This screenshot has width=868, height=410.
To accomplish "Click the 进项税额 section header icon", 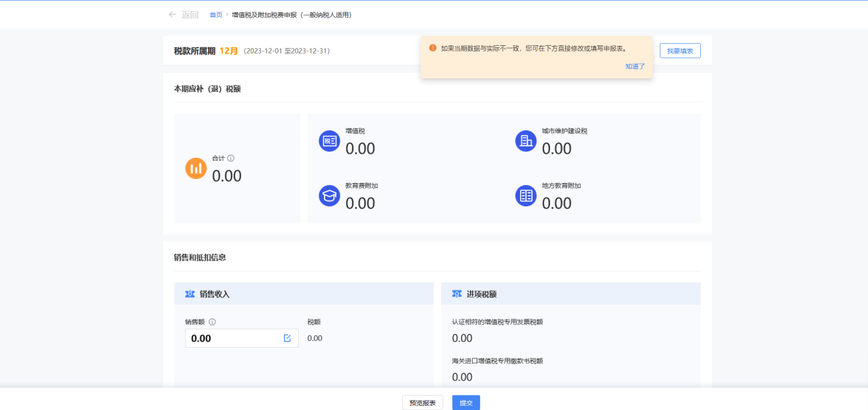I will click(457, 294).
